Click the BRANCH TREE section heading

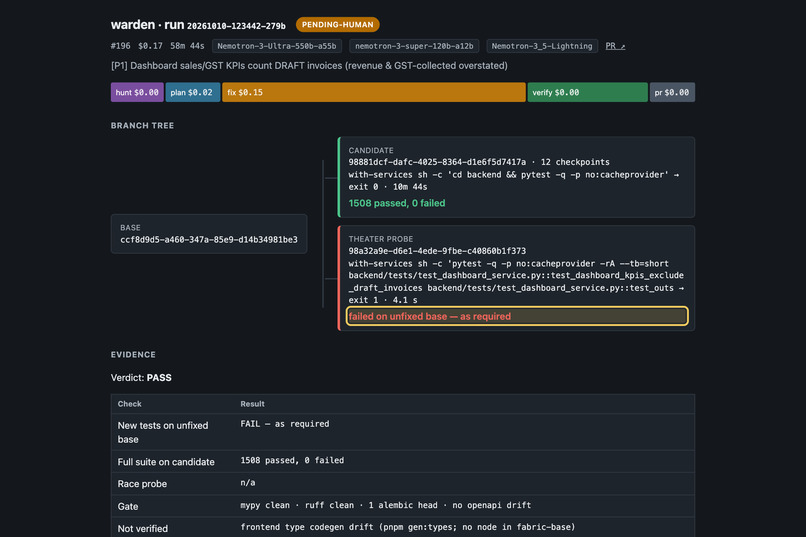pyautogui.click(x=142, y=125)
